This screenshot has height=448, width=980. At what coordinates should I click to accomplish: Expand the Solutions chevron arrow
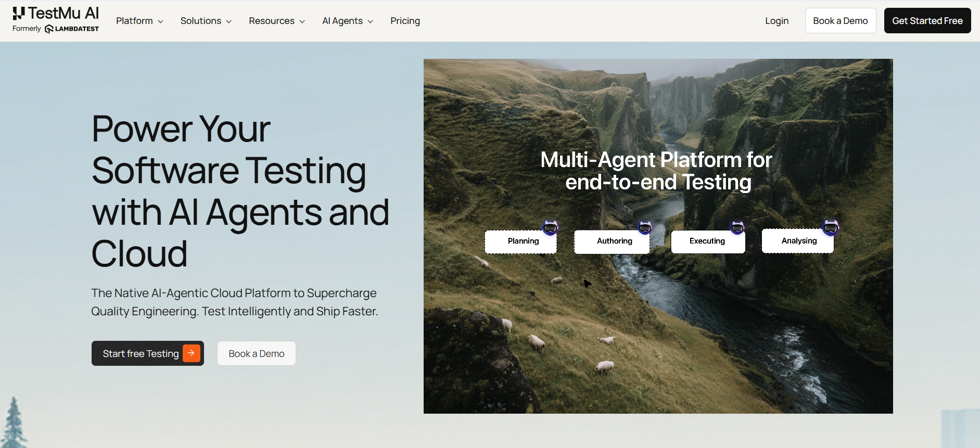coord(229,21)
